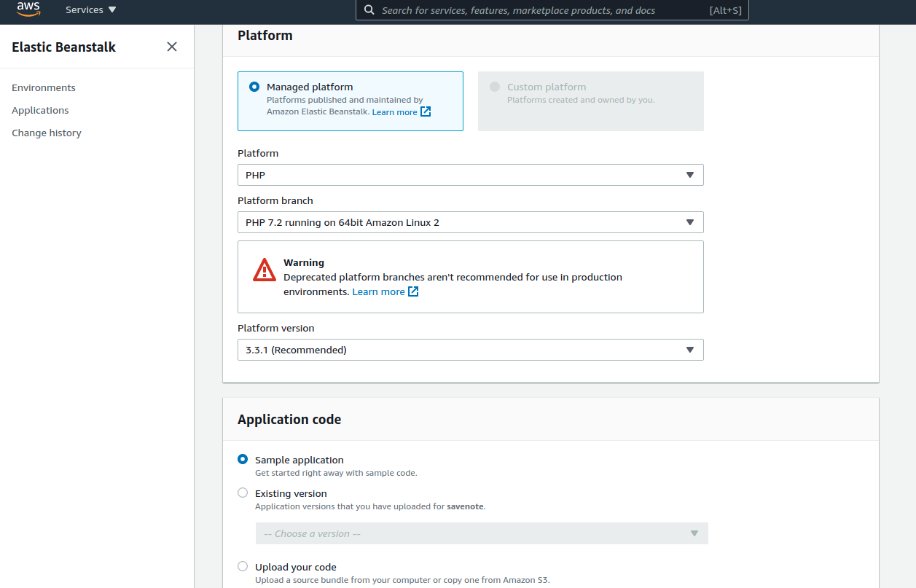This screenshot has height=588, width=916.
Task: Select the Managed platform option
Action: tap(254, 87)
